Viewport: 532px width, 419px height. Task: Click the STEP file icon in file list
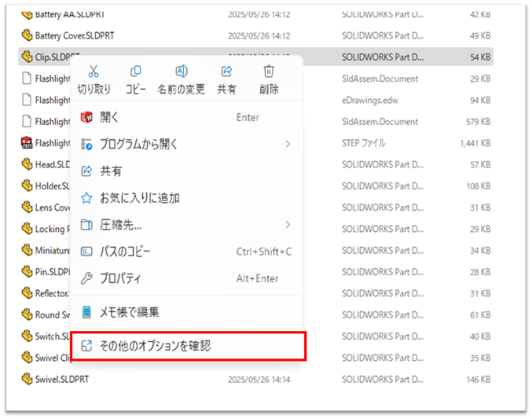[26, 143]
